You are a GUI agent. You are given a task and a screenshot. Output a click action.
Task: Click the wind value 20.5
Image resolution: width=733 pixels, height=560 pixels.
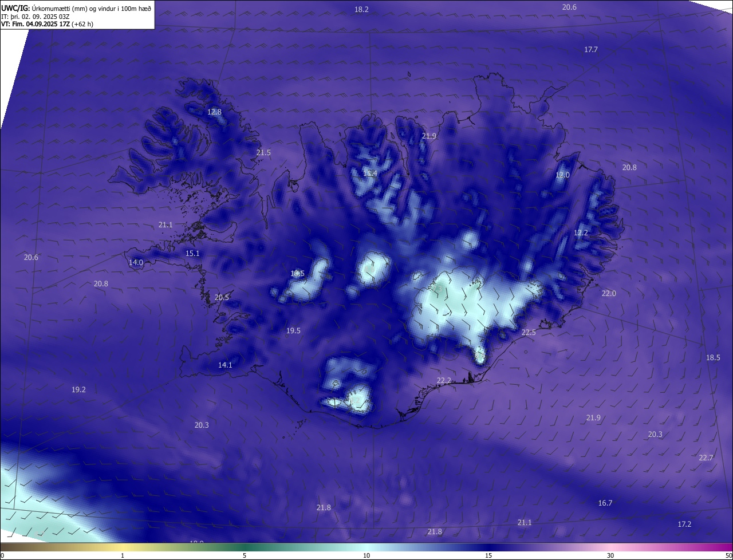(x=222, y=297)
